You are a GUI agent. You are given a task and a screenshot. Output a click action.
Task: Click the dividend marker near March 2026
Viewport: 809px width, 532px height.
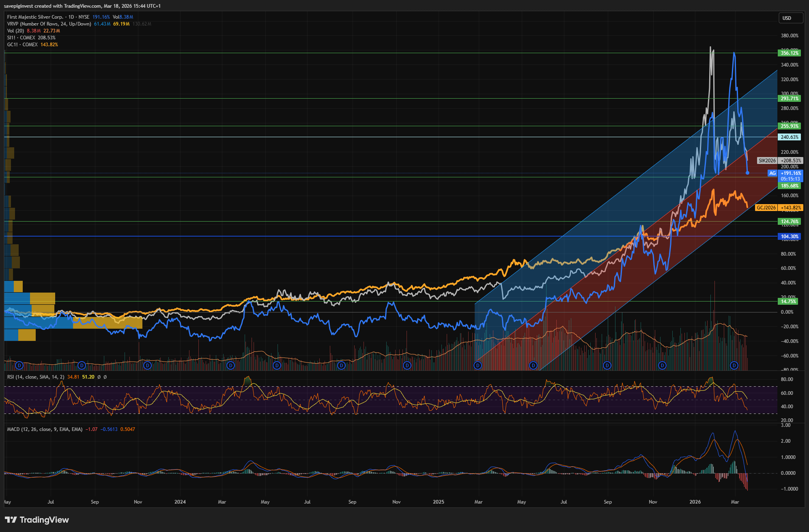pyautogui.click(x=734, y=366)
